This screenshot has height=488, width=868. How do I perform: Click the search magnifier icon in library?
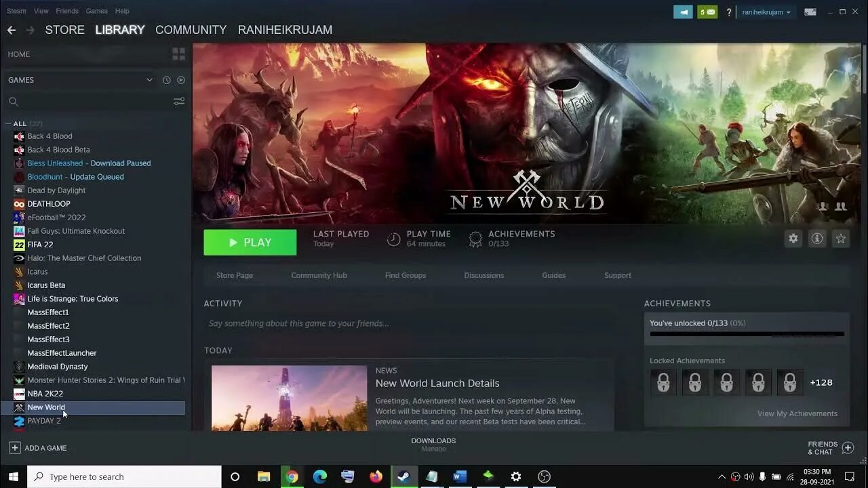pyautogui.click(x=13, y=102)
